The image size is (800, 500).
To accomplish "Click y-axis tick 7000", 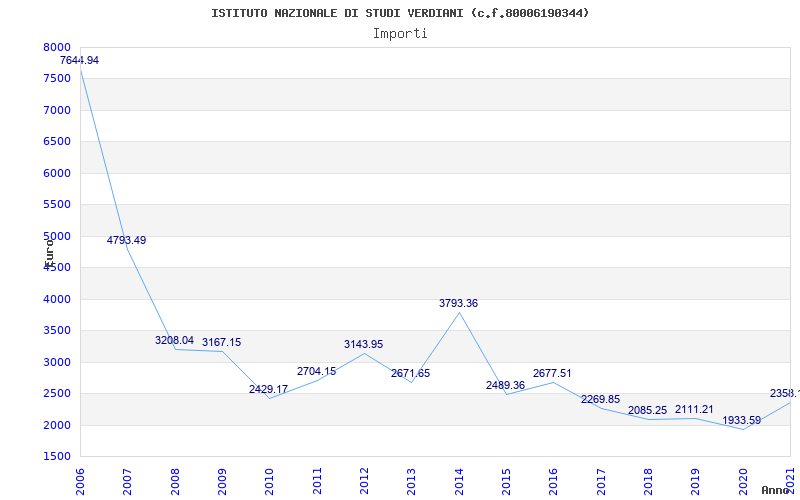I will tap(57, 110).
